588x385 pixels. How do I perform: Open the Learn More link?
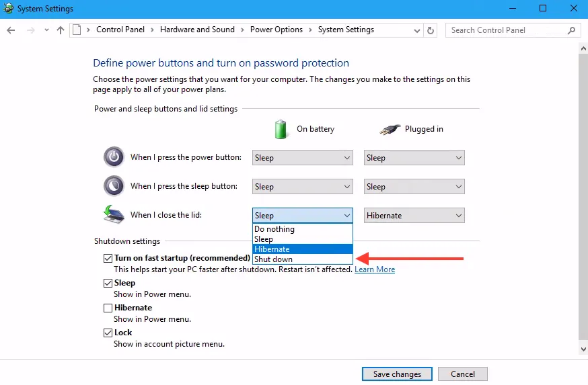(375, 269)
